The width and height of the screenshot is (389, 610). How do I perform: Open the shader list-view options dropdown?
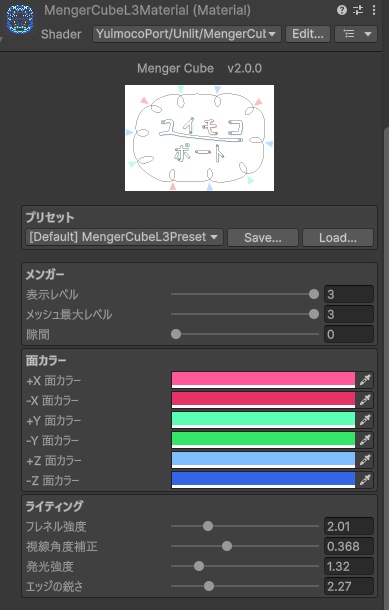(356, 34)
